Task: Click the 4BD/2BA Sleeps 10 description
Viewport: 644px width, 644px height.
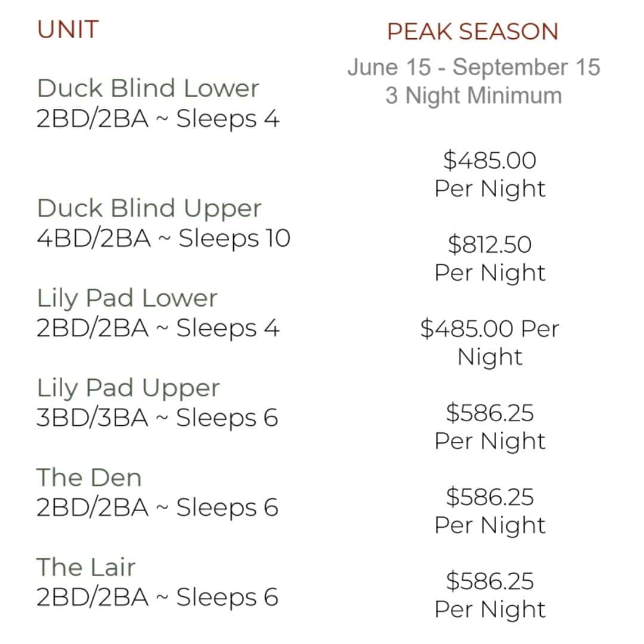Action: coord(163,238)
